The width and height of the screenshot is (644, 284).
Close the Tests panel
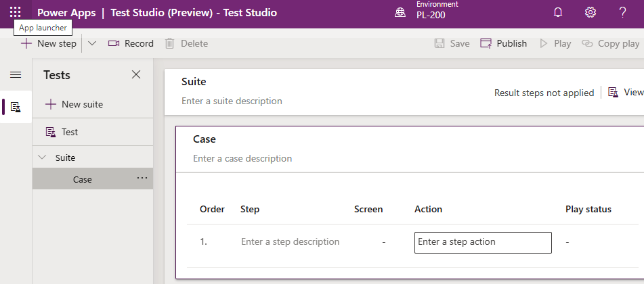(x=136, y=74)
